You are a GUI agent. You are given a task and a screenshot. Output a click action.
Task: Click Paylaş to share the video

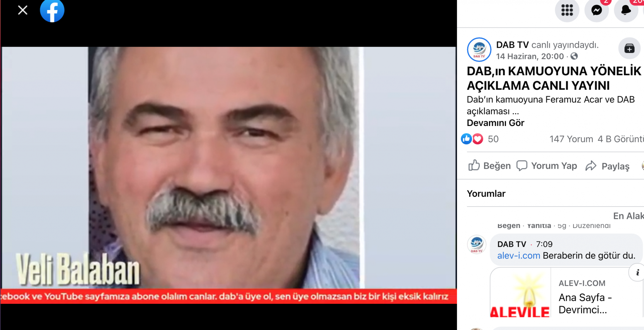pyautogui.click(x=608, y=166)
